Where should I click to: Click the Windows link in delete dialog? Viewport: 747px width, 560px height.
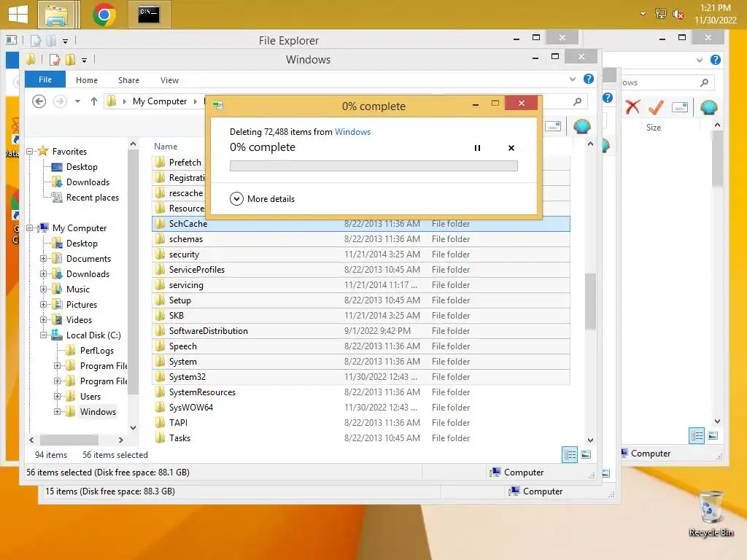click(352, 132)
